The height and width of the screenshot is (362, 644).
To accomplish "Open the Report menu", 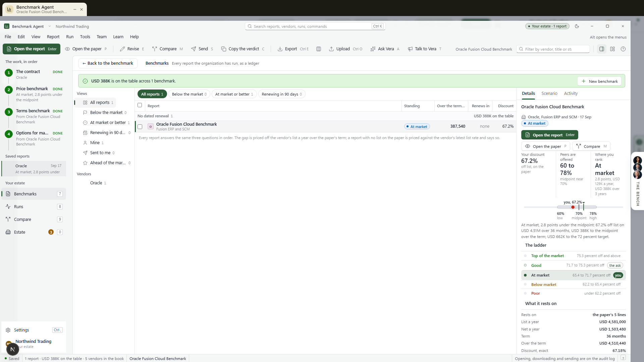I will click(53, 37).
